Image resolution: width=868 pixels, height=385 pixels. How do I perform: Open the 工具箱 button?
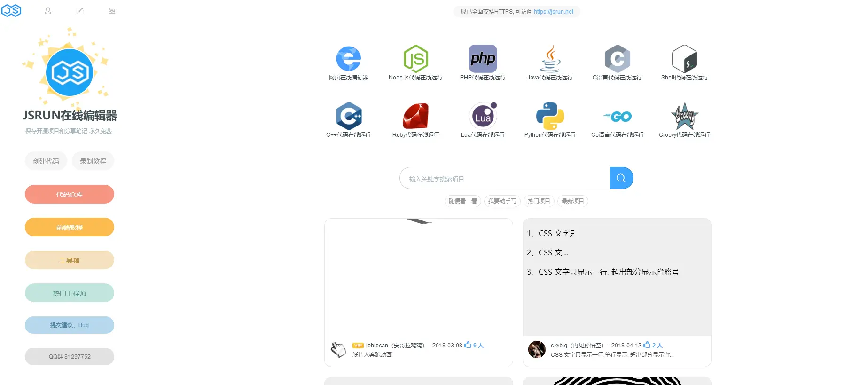click(70, 260)
